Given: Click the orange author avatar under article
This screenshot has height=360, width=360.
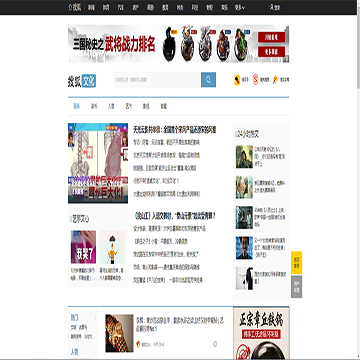Looking at the screenshot, I should [x=138, y=344].
